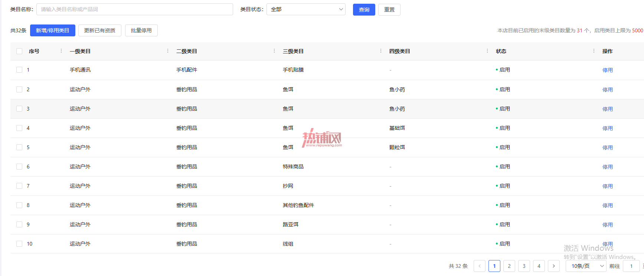Image resolution: width=644 pixels, height=276 pixels.
Task: Tick the row 10 线组 checkbox
Action: click(19, 244)
